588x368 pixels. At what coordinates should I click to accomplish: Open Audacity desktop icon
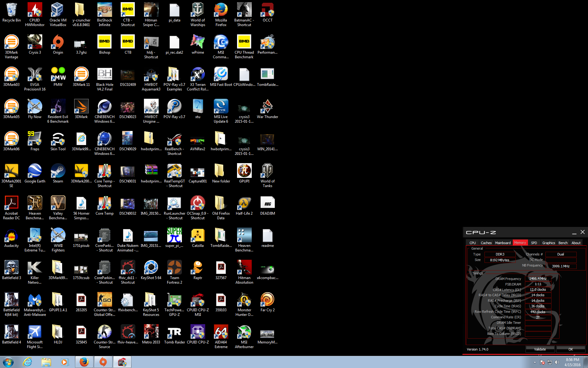coord(11,238)
